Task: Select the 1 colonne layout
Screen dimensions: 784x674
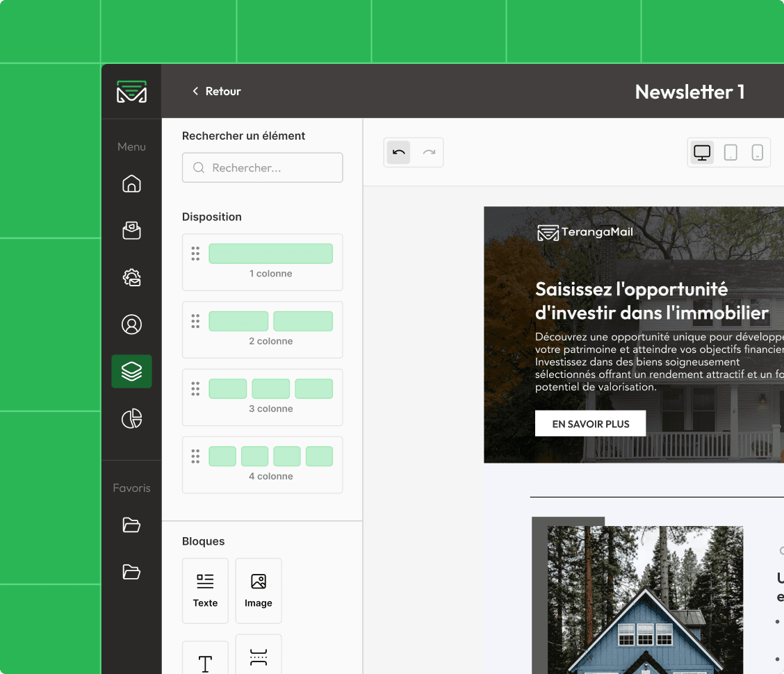Action: 263,262
